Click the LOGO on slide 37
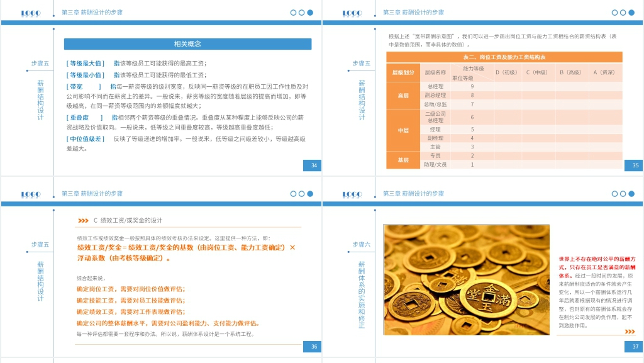This screenshot has width=644, height=363. [x=352, y=194]
